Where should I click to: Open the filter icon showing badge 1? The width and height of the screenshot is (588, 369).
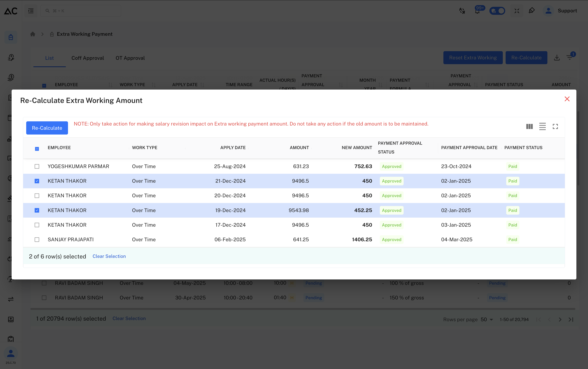pyautogui.click(x=570, y=57)
